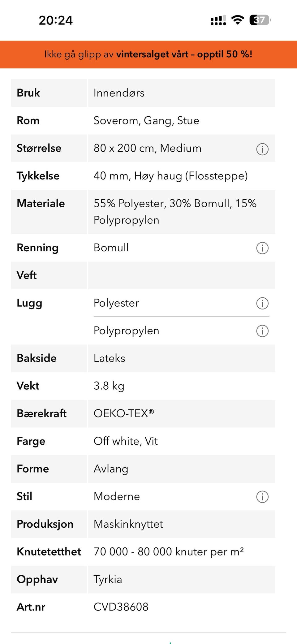
Task: Select the Maskinknyttet production value
Action: click(128, 524)
